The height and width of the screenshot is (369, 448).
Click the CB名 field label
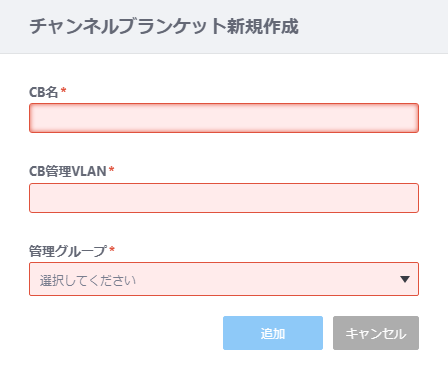[44, 92]
